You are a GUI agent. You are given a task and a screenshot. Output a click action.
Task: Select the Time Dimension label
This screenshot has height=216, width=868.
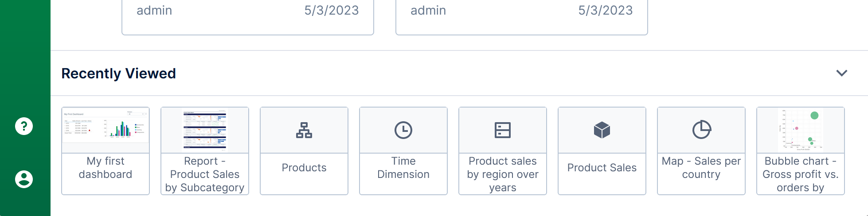(x=403, y=168)
